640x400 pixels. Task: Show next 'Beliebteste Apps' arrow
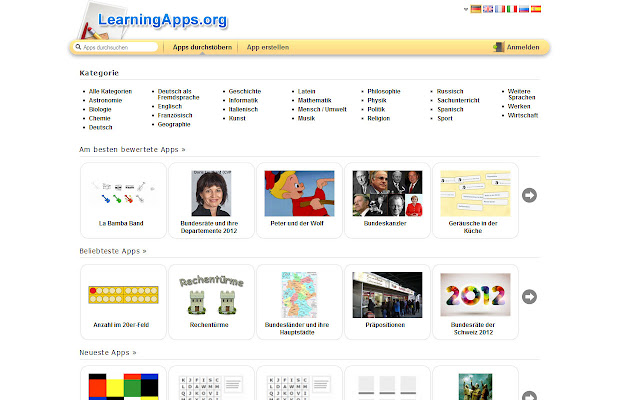point(529,297)
